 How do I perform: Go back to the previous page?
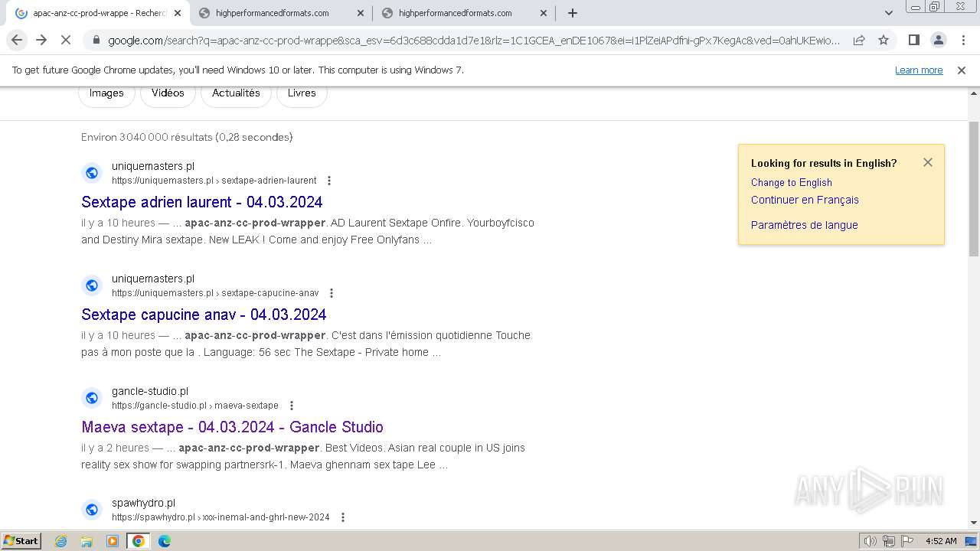click(x=17, y=40)
